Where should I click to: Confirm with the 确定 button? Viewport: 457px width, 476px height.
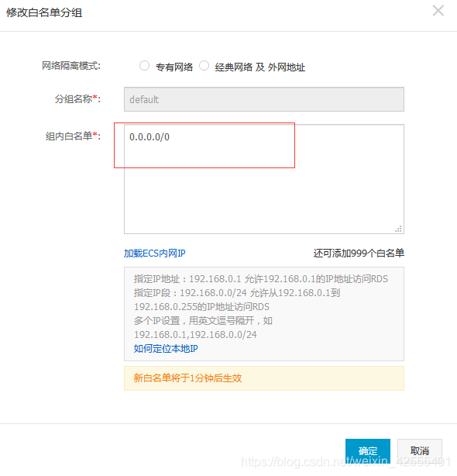coord(368,450)
